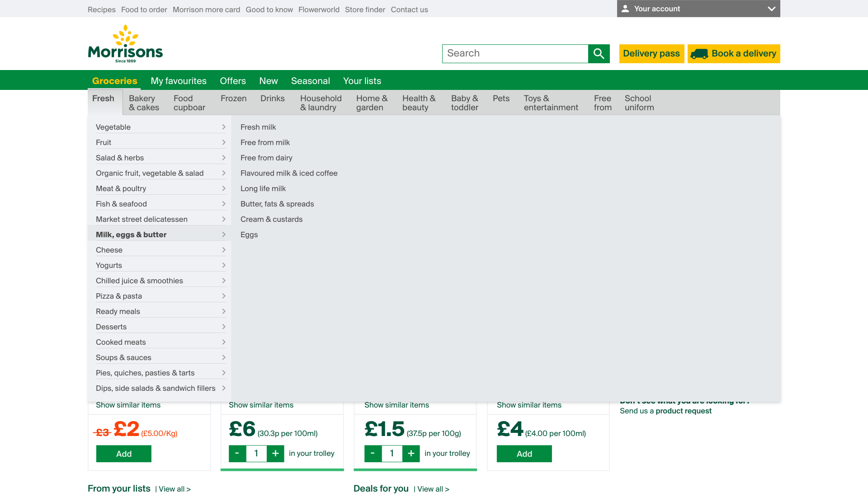
Task: Expand Fish & seafood chevron
Action: pos(224,204)
